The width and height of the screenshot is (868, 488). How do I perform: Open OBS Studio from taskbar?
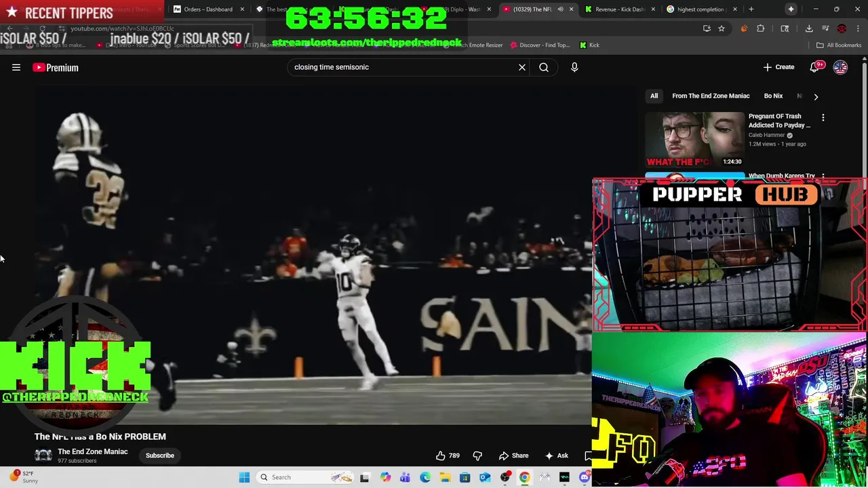click(505, 477)
